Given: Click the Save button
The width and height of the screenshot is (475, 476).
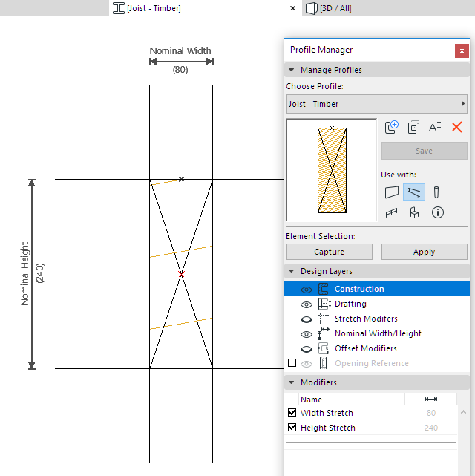Looking at the screenshot, I should 424,151.
